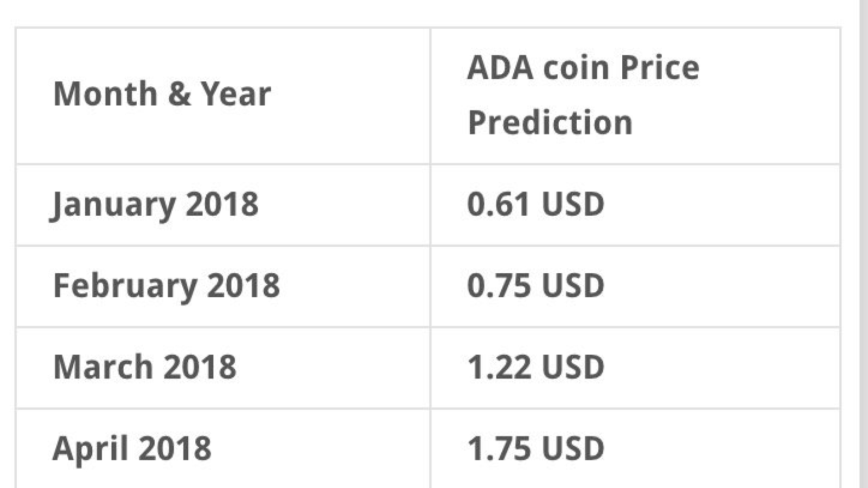Image resolution: width=868 pixels, height=488 pixels.
Task: Select the 'January 2018' table cell
Action: [x=223, y=205]
